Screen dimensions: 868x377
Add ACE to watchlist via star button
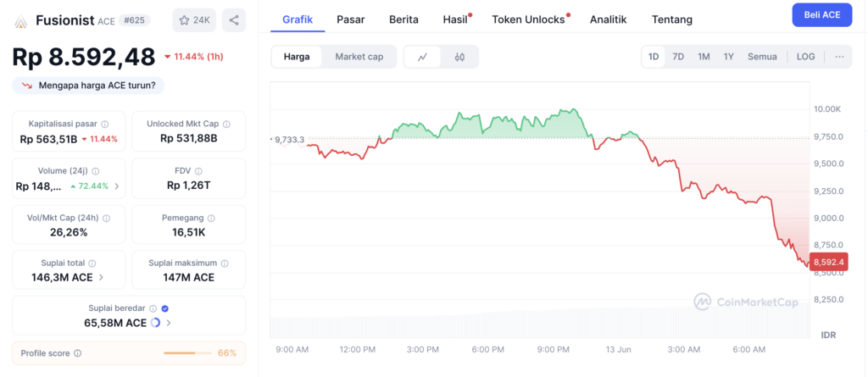[x=194, y=20]
